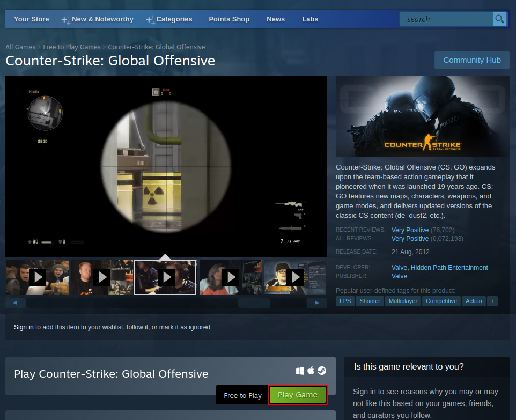
Task: Click the carousel right arrow
Action: pyautogui.click(x=317, y=302)
